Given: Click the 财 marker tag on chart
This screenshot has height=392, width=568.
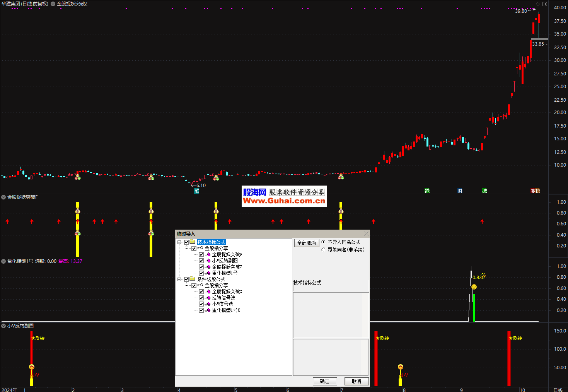Looking at the screenshot, I should coord(460,191).
